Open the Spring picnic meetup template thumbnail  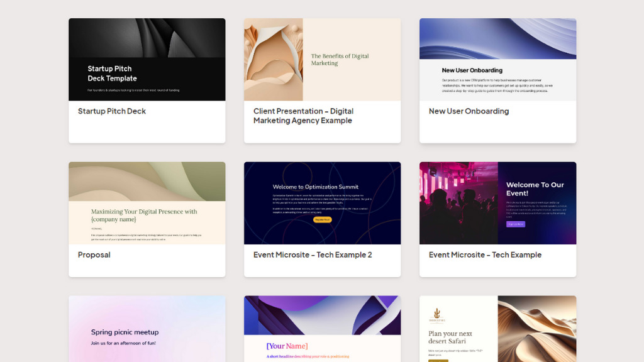tap(147, 329)
